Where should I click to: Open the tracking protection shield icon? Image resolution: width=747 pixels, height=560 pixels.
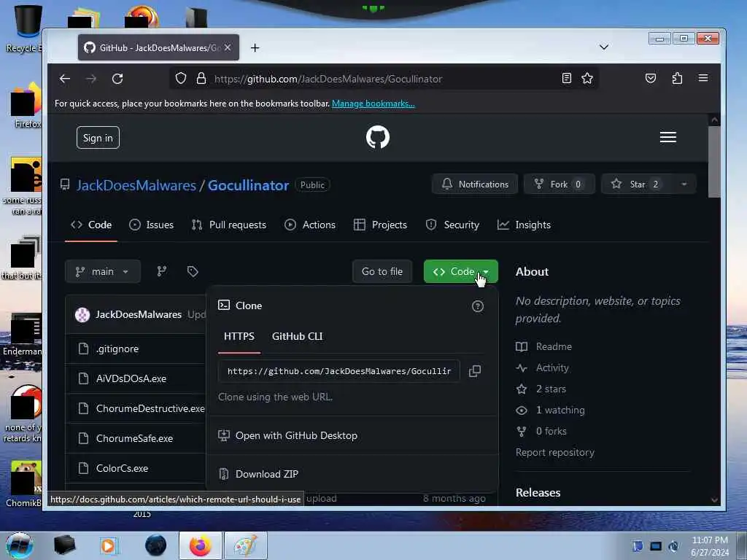(x=181, y=79)
